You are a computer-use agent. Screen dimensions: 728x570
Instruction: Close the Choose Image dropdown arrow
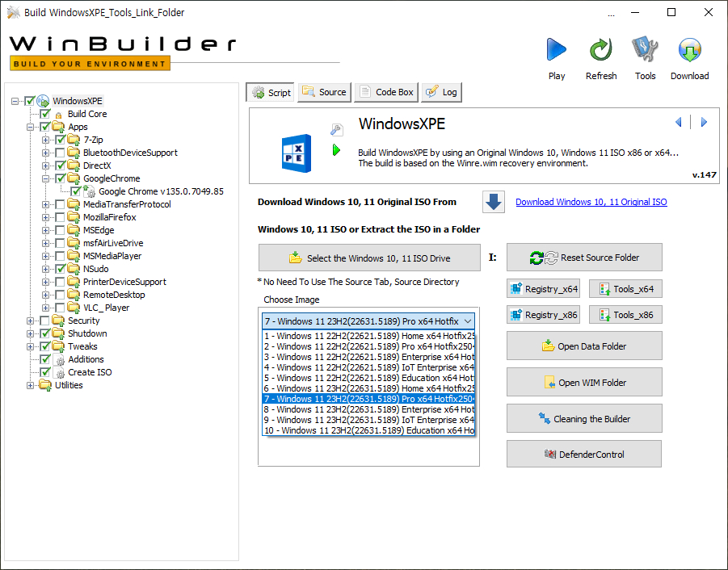pyautogui.click(x=468, y=321)
